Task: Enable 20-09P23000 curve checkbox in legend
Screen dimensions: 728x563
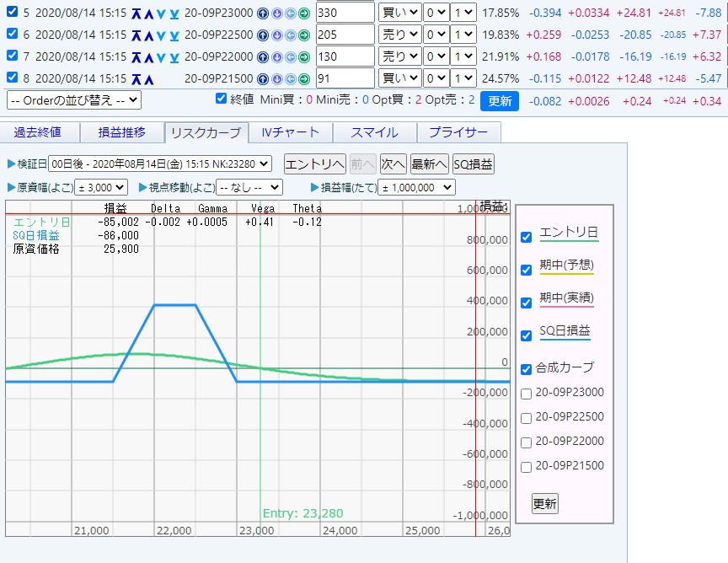Action: tap(526, 394)
